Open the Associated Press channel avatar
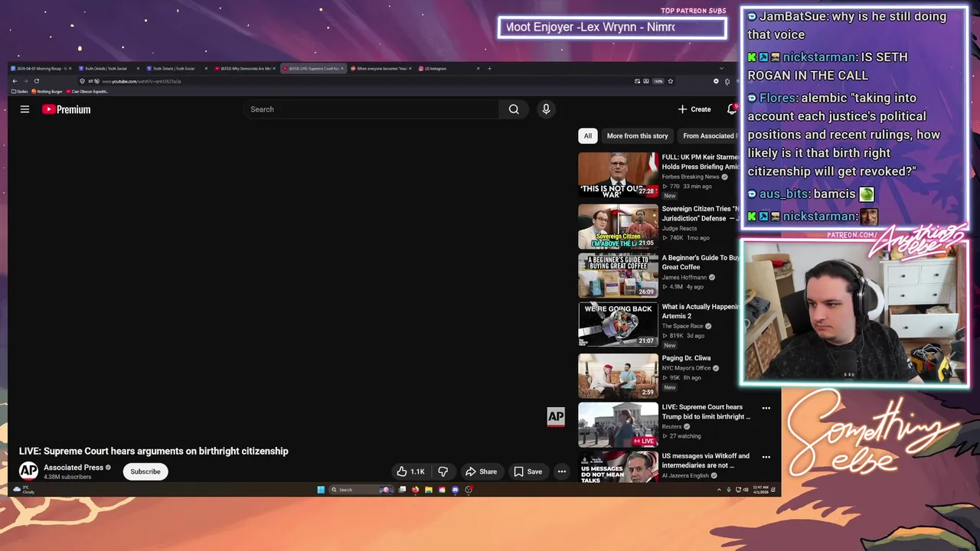Image resolution: width=980 pixels, height=551 pixels. [x=28, y=471]
